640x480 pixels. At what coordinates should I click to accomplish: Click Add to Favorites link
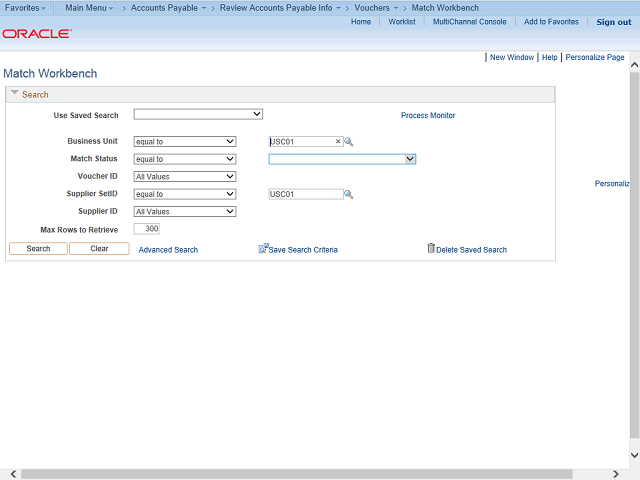[x=551, y=22]
